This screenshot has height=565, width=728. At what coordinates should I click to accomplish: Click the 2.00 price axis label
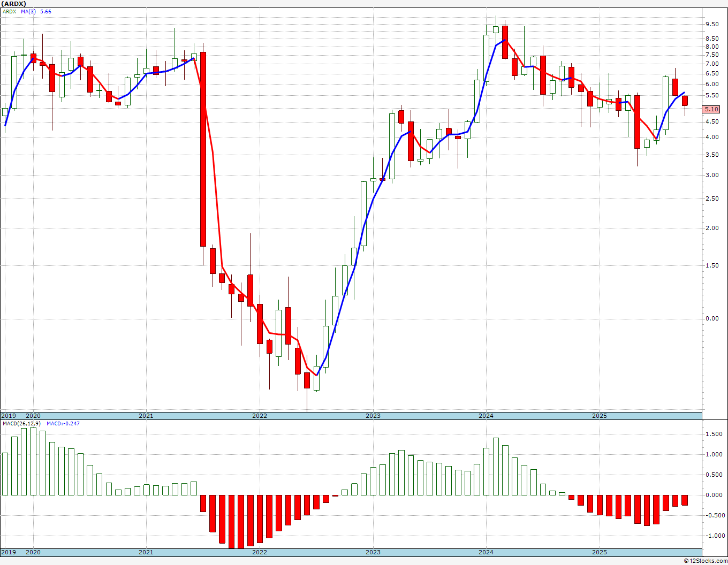(x=712, y=228)
